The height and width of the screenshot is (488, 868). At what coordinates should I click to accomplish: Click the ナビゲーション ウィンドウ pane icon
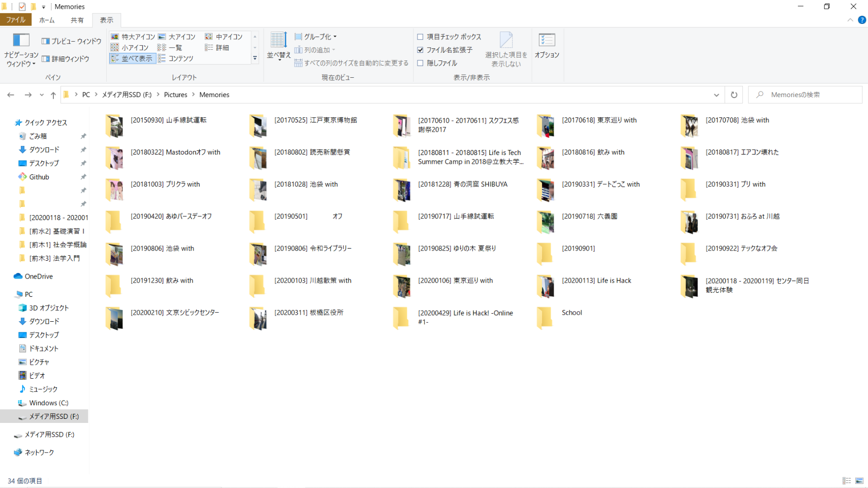pyautogui.click(x=21, y=49)
